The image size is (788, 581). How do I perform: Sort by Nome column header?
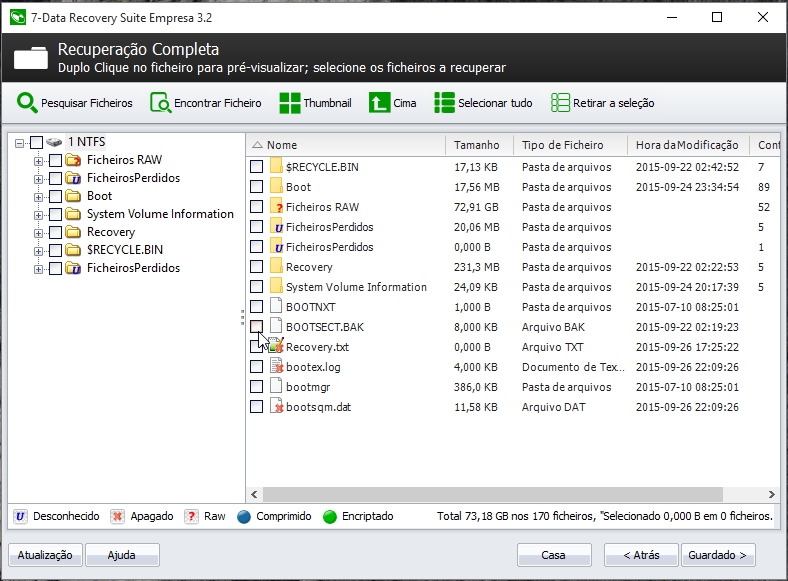[346, 145]
